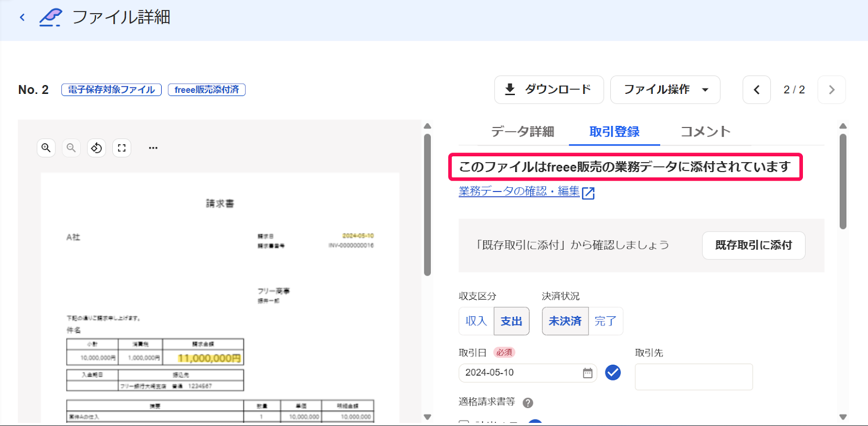Click the 必須 required badge
Screen dimensions: 868x426
click(504, 353)
